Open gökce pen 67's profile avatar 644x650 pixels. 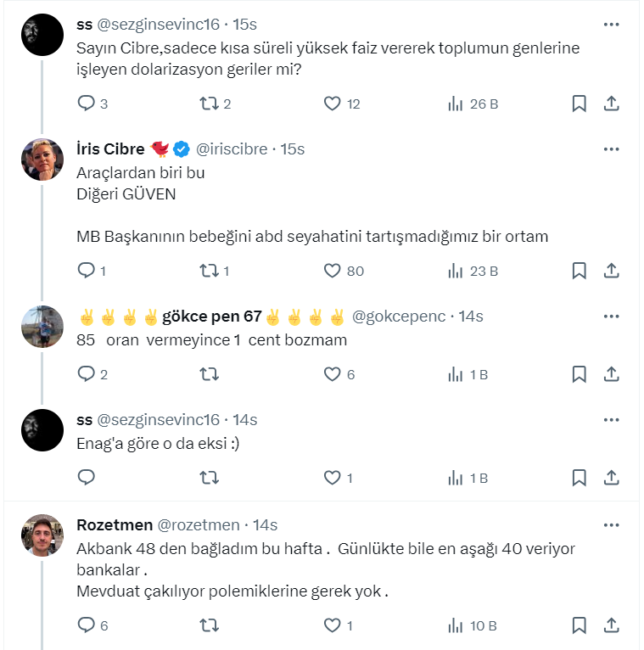pos(42,327)
